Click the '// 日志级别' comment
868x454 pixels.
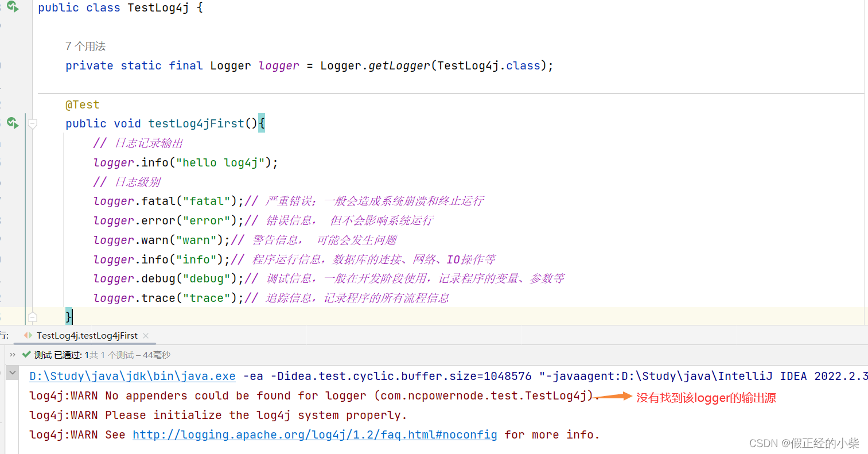pos(127,182)
